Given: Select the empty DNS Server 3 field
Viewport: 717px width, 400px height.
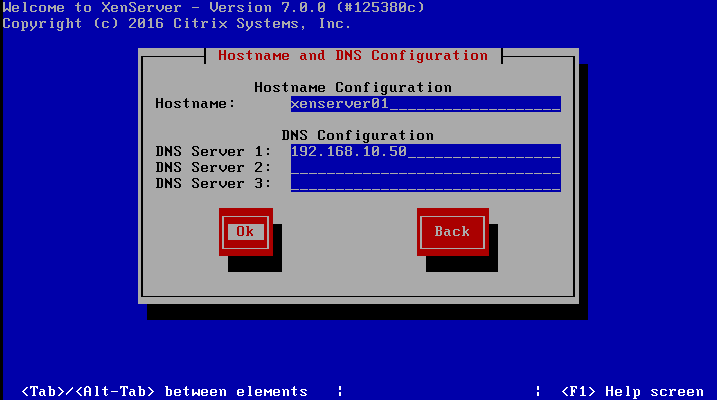Looking at the screenshot, I should [426, 184].
